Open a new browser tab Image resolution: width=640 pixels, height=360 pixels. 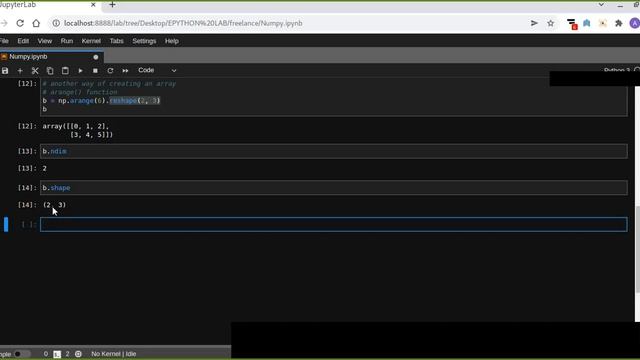[112, 5]
